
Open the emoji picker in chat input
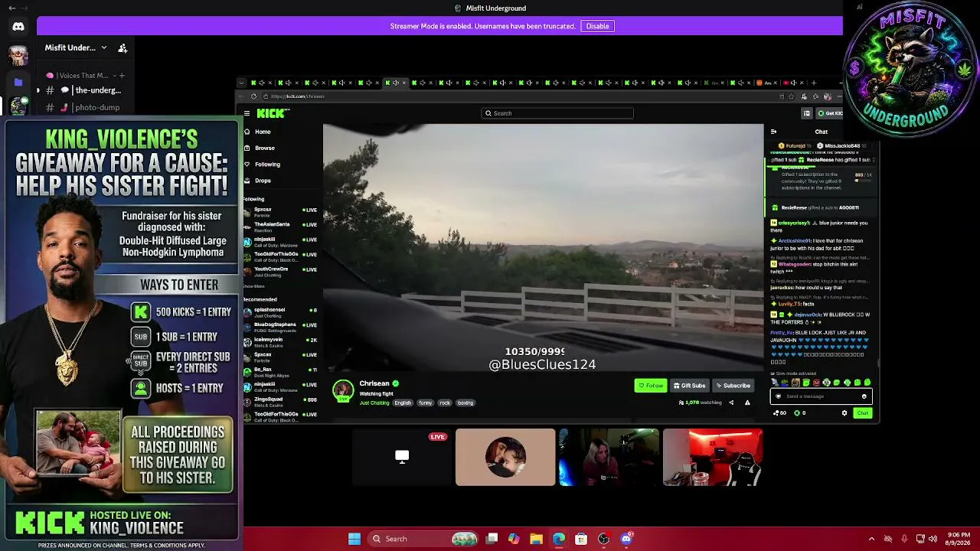(864, 396)
